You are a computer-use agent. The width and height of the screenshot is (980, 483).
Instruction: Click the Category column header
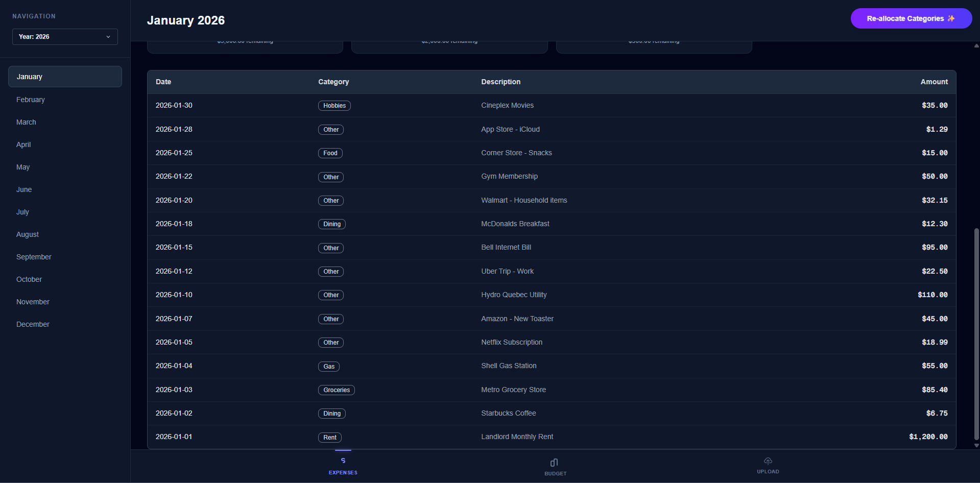point(333,82)
